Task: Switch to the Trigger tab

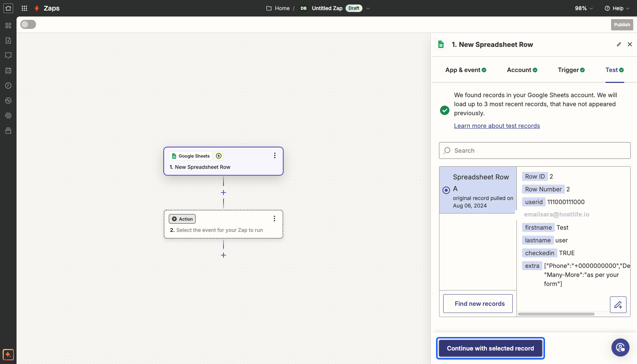Action: coord(571,70)
